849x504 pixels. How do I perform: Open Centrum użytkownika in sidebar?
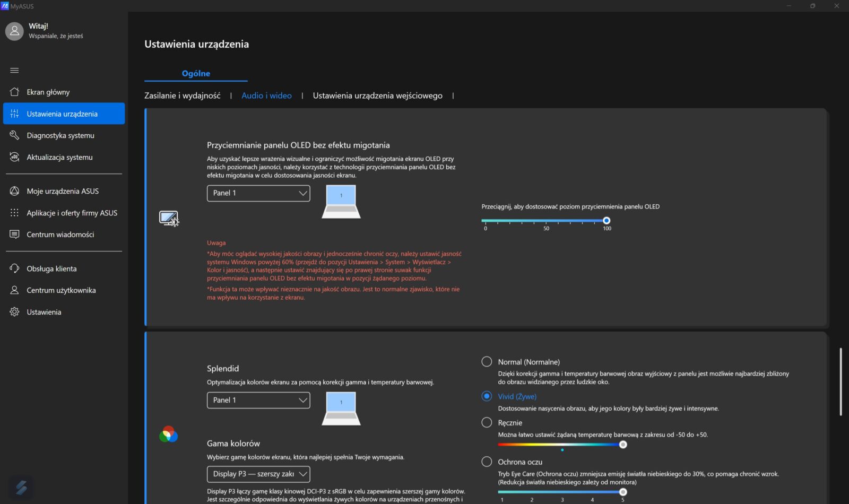[x=61, y=290]
